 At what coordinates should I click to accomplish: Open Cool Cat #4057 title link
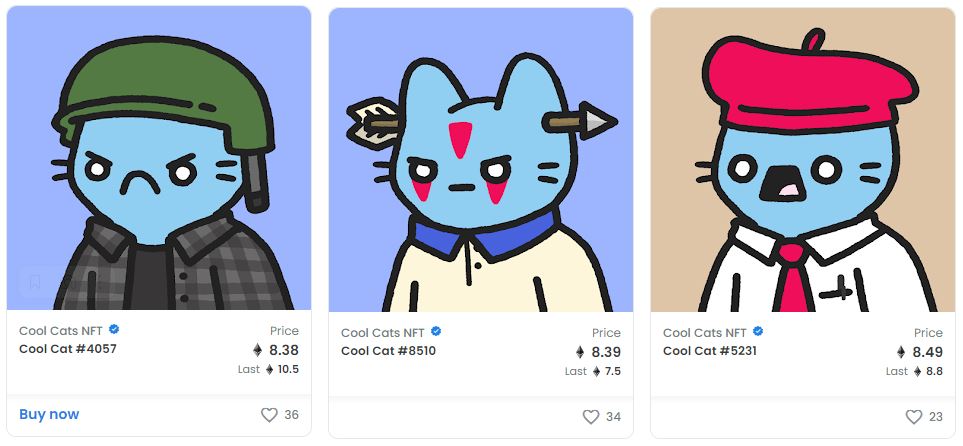[x=68, y=349]
